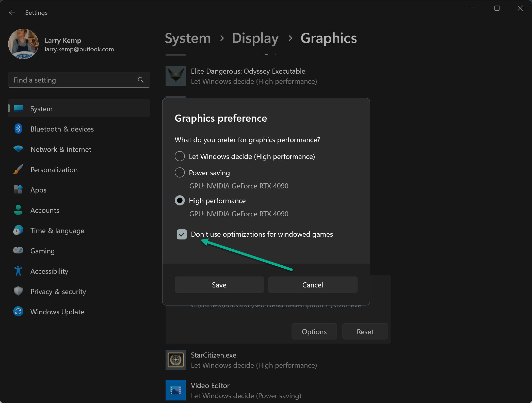Select Elite Dangerous: Odyssey Executable entry
Image resolution: width=532 pixels, height=403 pixels.
pos(248,71)
